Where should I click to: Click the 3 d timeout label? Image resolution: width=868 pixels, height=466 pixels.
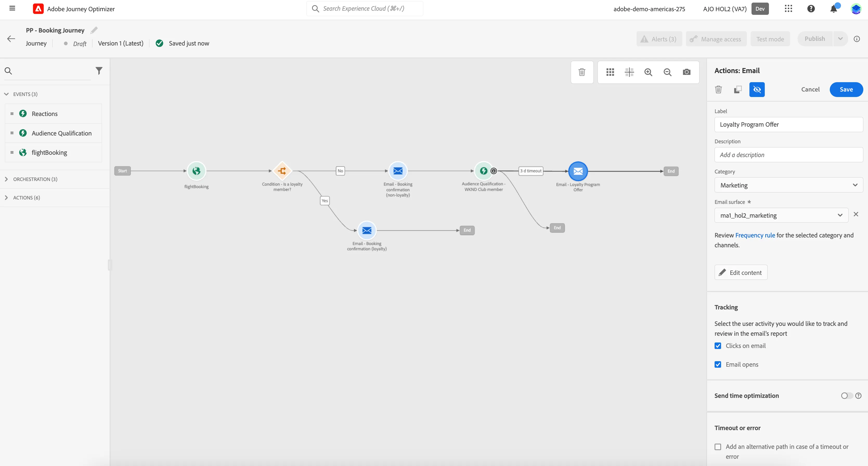531,171
